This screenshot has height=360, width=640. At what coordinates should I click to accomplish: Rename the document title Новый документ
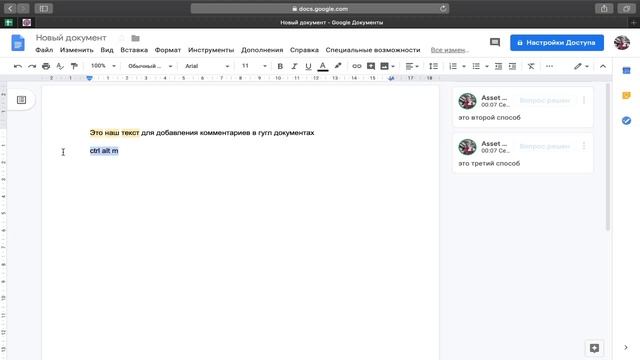[x=71, y=38]
